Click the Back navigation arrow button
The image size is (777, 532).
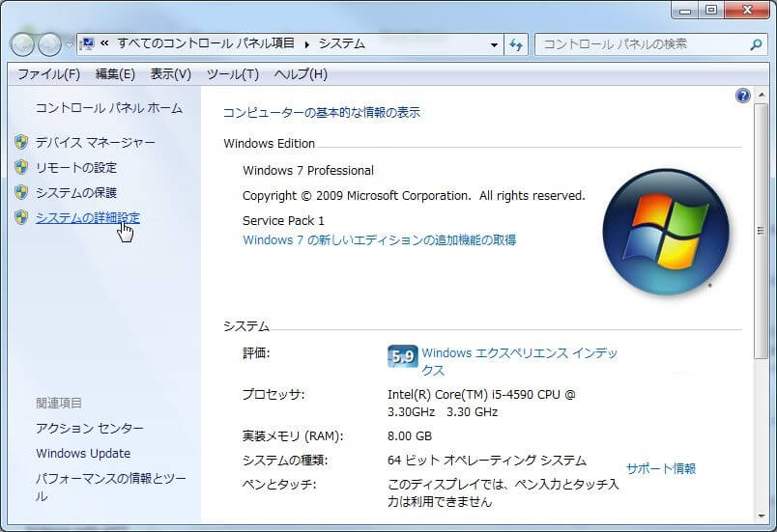click(22, 44)
